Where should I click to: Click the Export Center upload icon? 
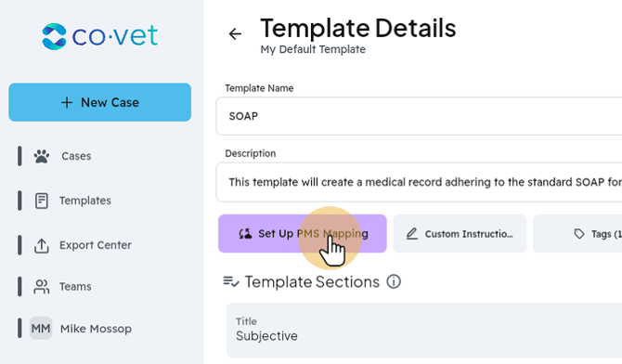click(41, 246)
